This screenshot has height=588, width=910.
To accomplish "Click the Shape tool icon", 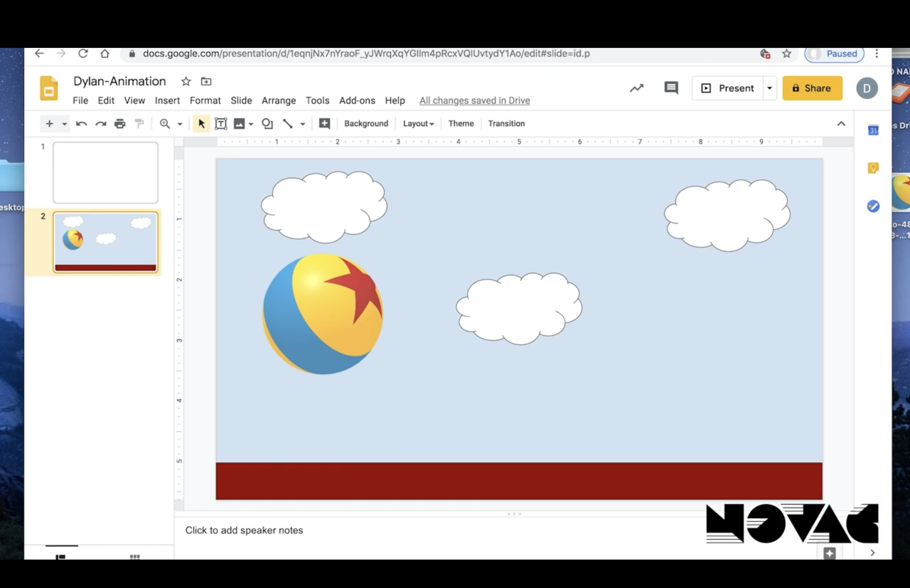I will pos(267,123).
